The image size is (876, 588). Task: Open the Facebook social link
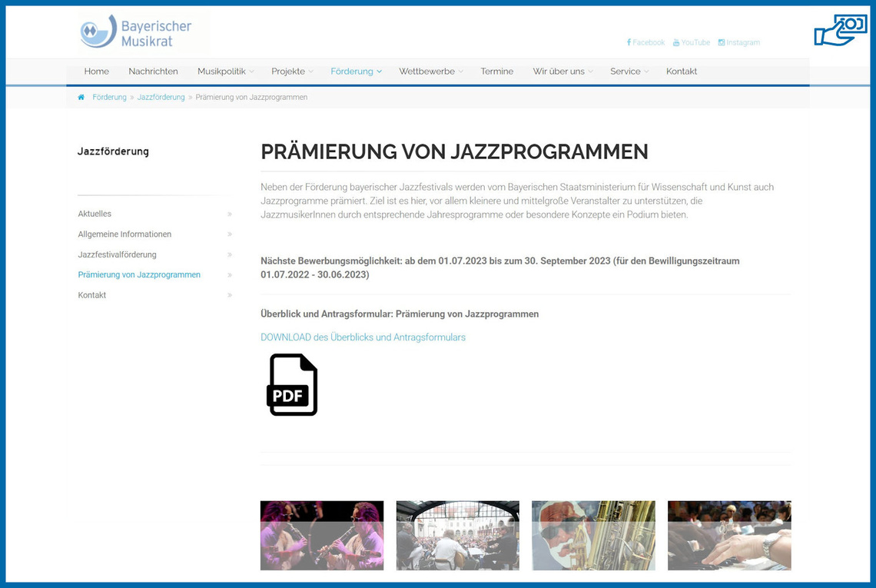pyautogui.click(x=645, y=42)
